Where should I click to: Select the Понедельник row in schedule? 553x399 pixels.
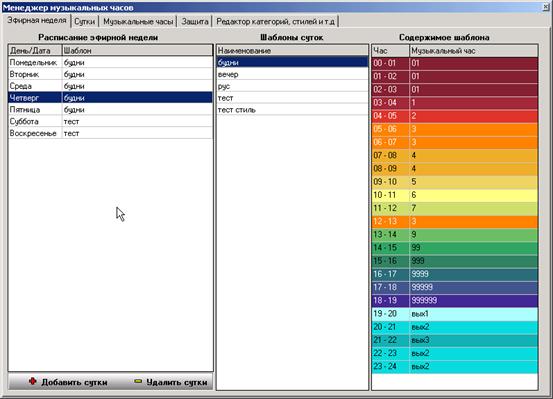(110, 62)
